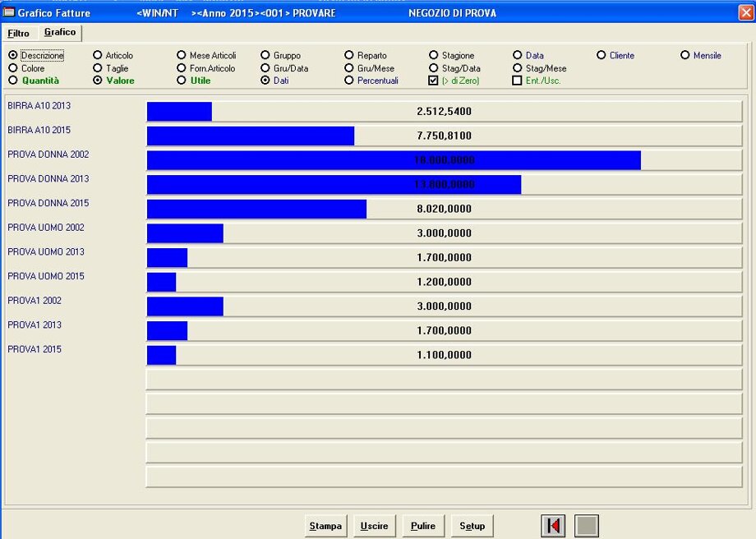
Task: Open the Grafico tab
Action: click(x=60, y=32)
